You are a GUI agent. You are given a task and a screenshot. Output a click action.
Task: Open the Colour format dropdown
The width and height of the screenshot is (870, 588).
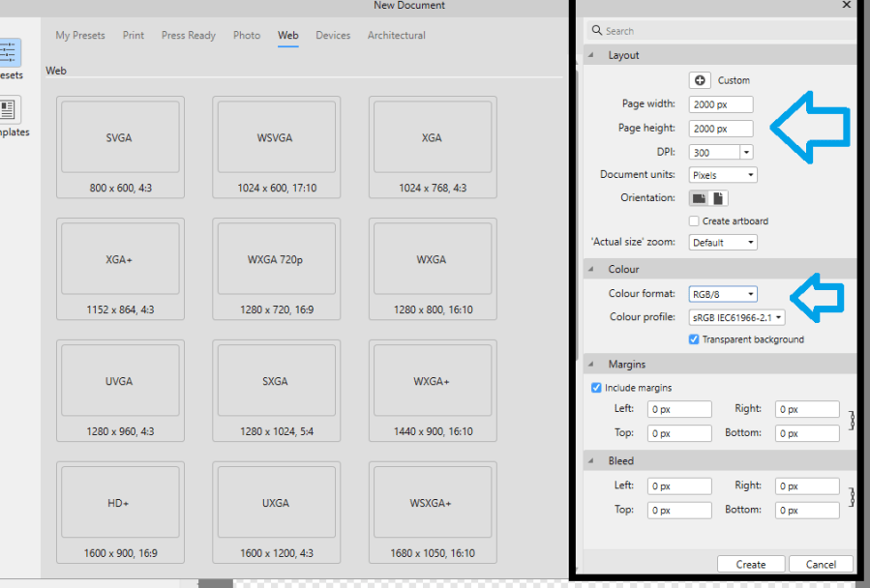coord(722,294)
